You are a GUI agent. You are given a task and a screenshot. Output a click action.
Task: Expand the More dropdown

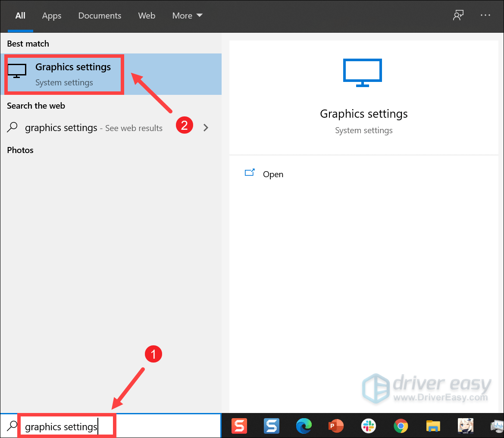[188, 16]
